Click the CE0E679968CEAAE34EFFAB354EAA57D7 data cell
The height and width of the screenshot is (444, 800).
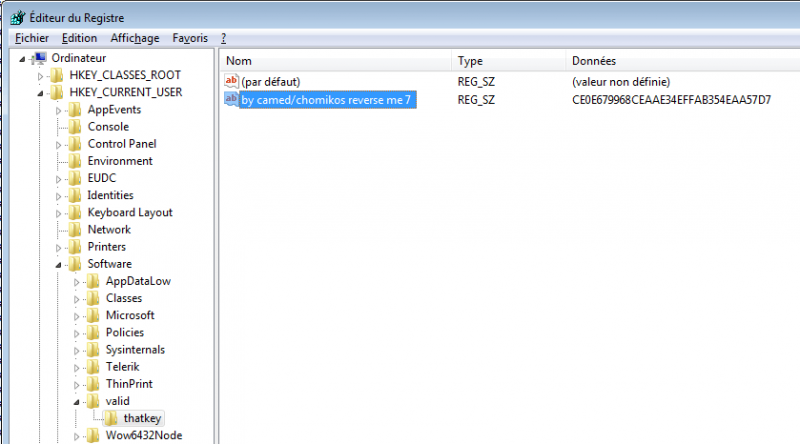pos(671,100)
